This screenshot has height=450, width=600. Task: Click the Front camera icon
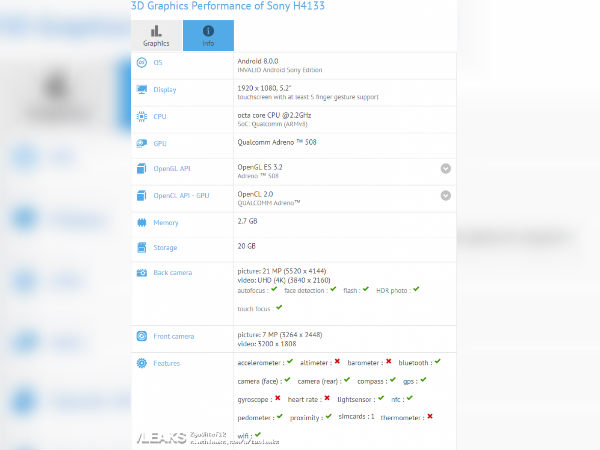(x=142, y=336)
